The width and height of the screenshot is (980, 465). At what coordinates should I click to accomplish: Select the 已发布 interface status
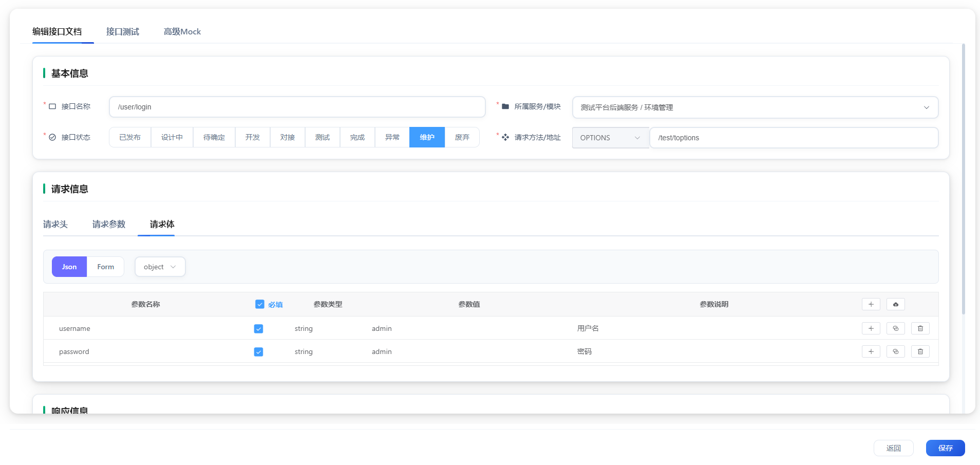point(129,137)
